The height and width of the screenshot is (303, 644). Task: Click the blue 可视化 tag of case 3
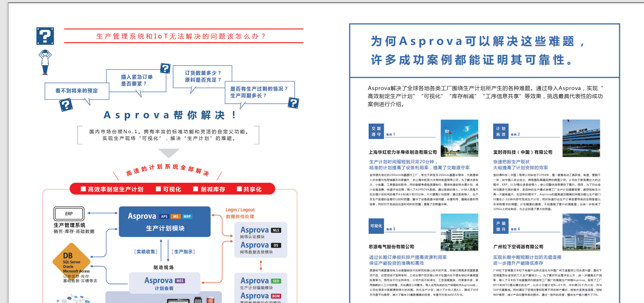[x=376, y=226]
